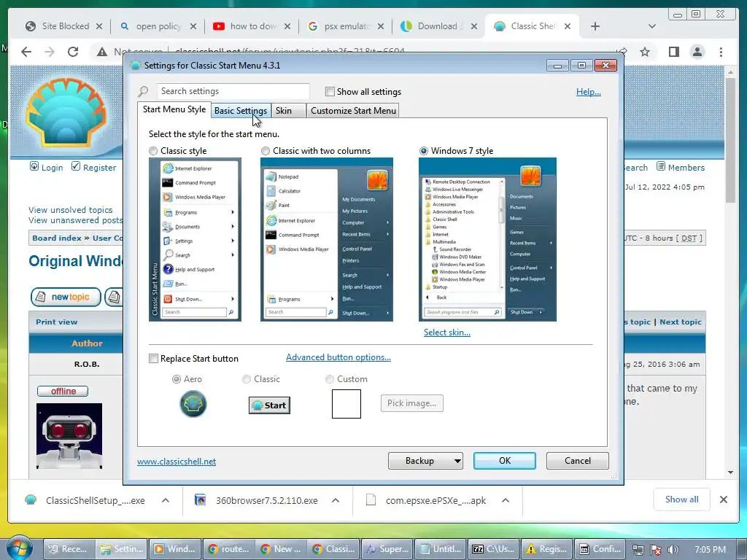Open Chrome profile avatar icon

(697, 52)
